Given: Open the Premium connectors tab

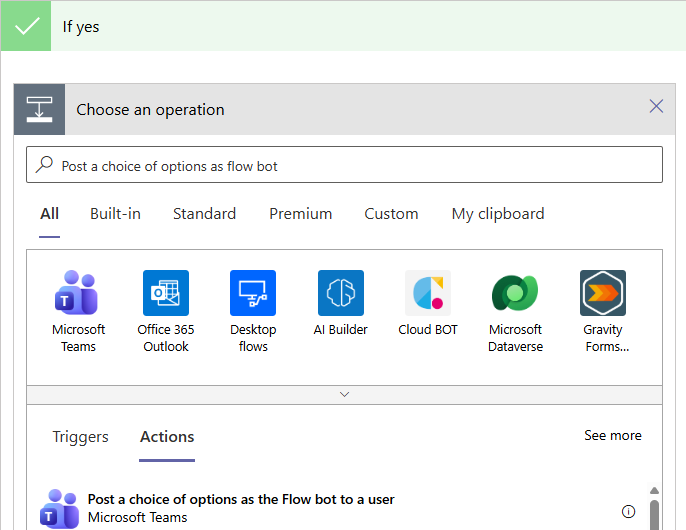Looking at the screenshot, I should (300, 214).
